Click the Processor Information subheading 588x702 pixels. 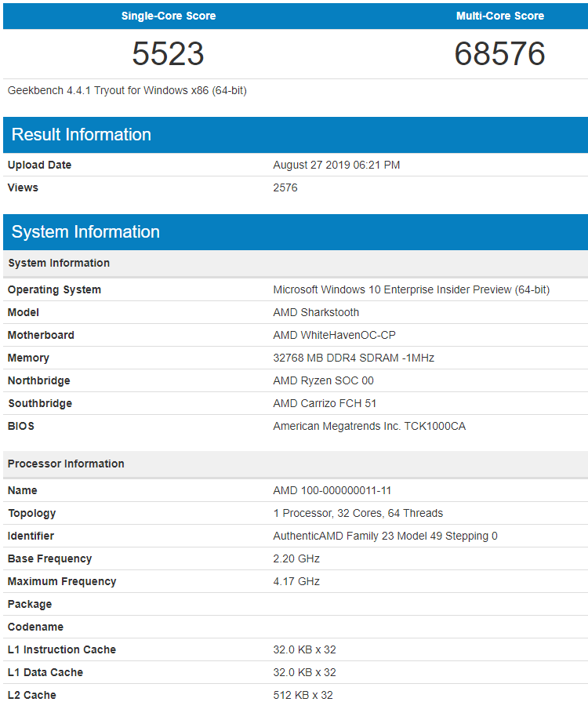66,464
